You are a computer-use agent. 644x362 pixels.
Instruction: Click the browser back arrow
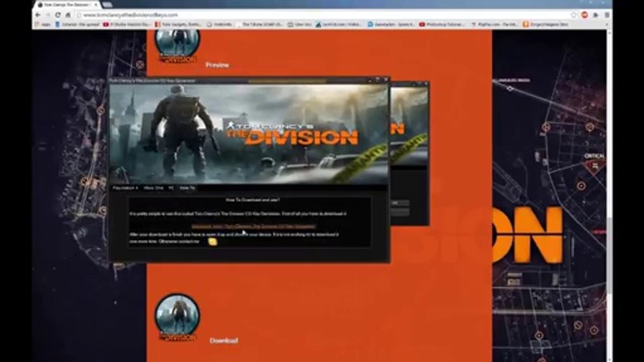pos(38,15)
